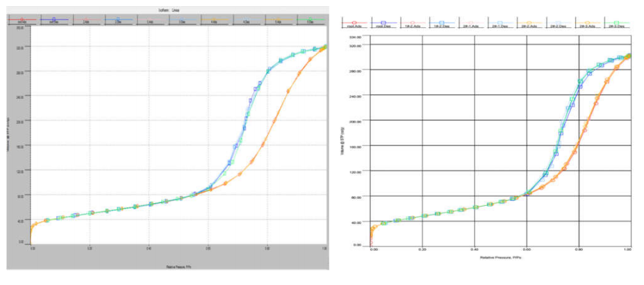Click first red legend entry in left plot

22,20
